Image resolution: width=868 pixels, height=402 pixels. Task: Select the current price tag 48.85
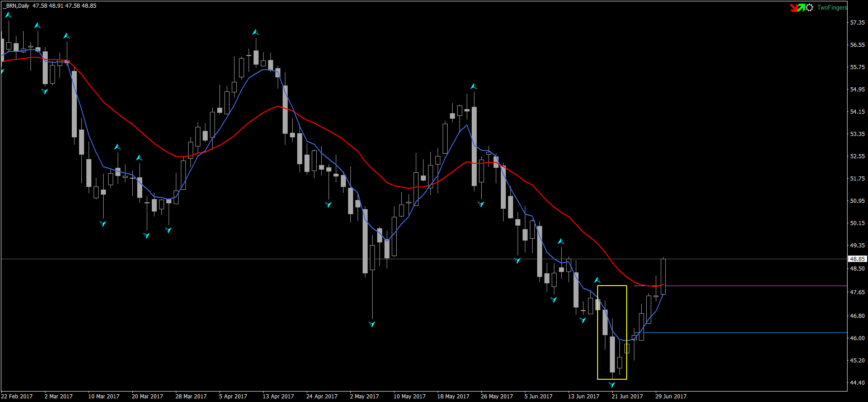pos(858,259)
